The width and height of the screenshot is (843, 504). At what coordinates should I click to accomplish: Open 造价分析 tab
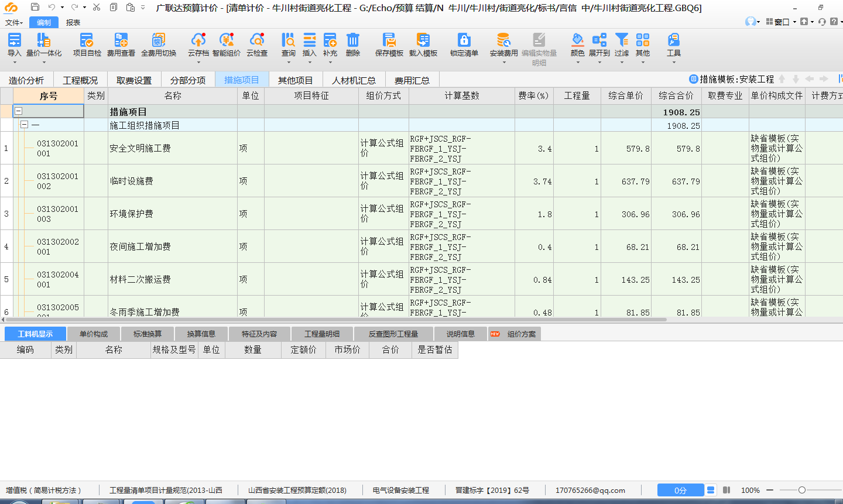coord(26,80)
